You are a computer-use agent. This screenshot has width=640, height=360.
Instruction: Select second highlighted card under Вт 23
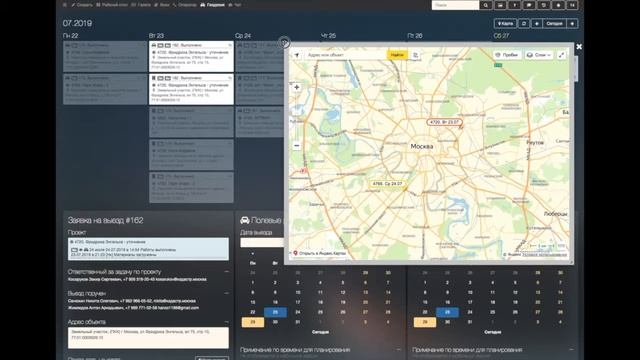point(191,89)
